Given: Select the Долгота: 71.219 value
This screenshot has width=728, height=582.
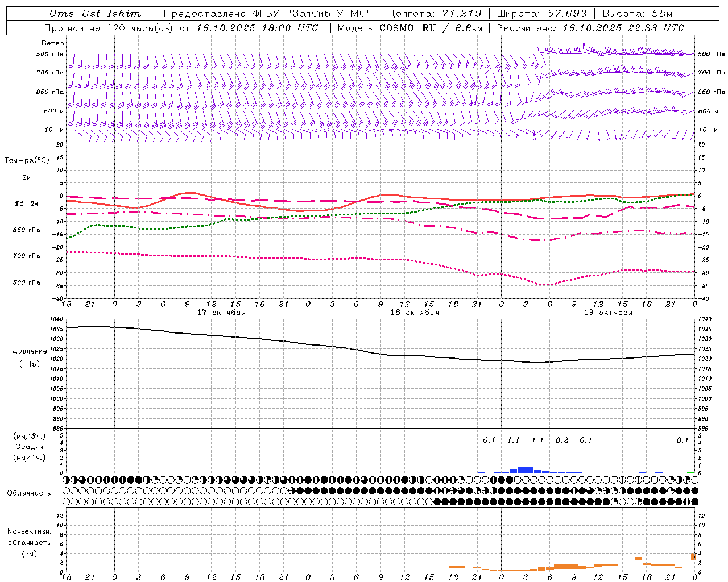Looking at the screenshot, I should (x=434, y=14).
